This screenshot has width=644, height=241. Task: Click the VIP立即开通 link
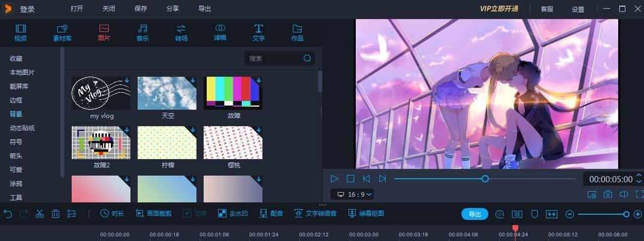499,8
